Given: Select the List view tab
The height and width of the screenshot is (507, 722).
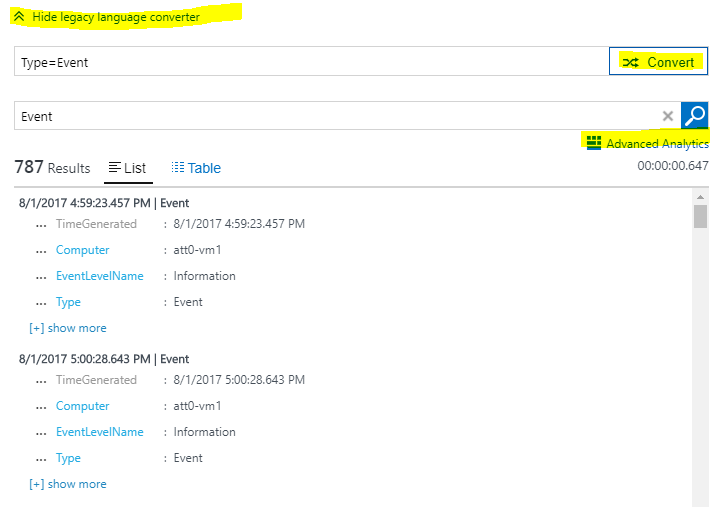Looking at the screenshot, I should pos(128,168).
